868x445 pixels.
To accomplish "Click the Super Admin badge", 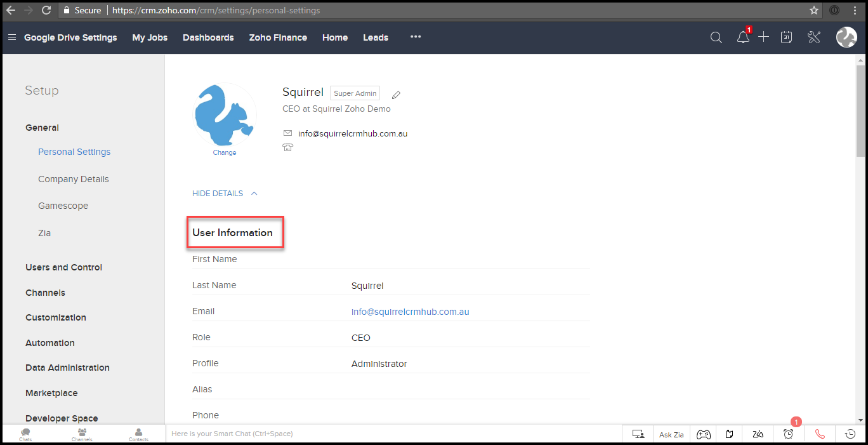I will tap(355, 93).
